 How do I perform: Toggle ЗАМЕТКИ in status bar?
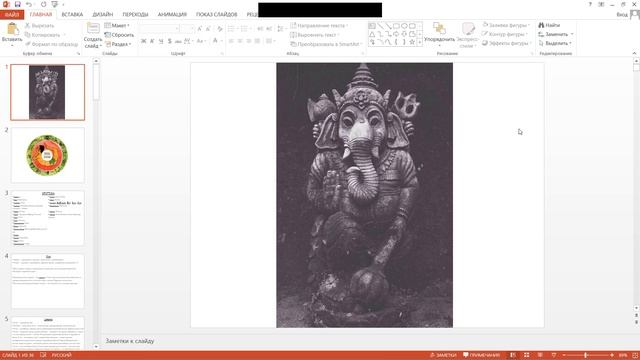tap(443, 355)
